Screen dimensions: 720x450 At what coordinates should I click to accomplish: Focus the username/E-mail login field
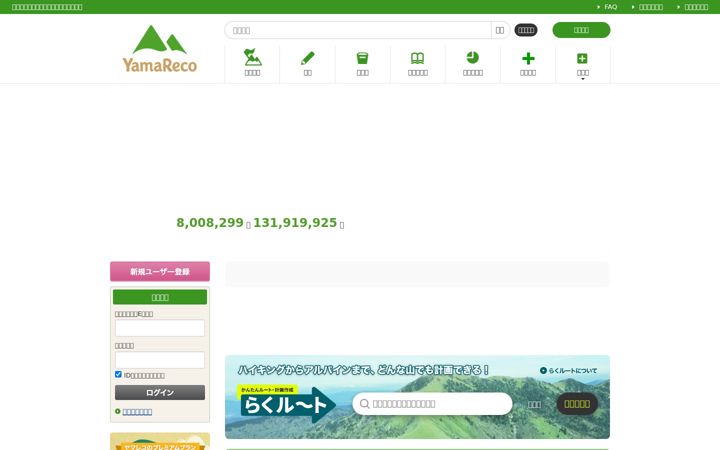coord(160,328)
